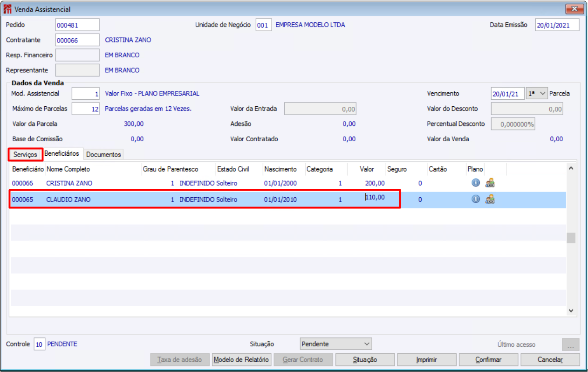This screenshot has height=372, width=588.
Task: Click the Estado Civil column header
Action: click(239, 169)
